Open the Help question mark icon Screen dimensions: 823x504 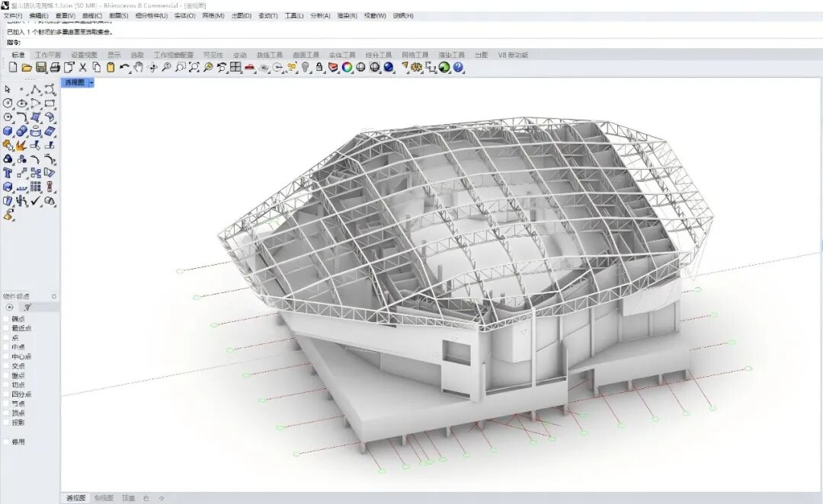pos(458,68)
